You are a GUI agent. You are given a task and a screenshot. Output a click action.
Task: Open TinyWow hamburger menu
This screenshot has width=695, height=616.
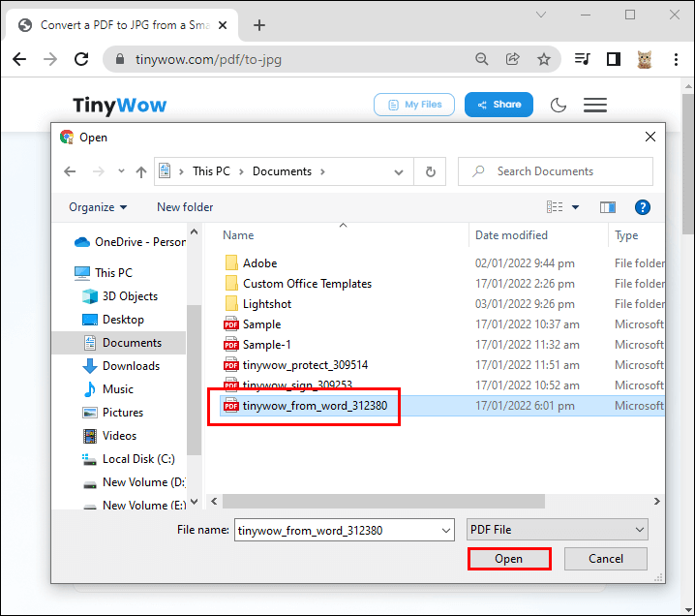(x=595, y=106)
